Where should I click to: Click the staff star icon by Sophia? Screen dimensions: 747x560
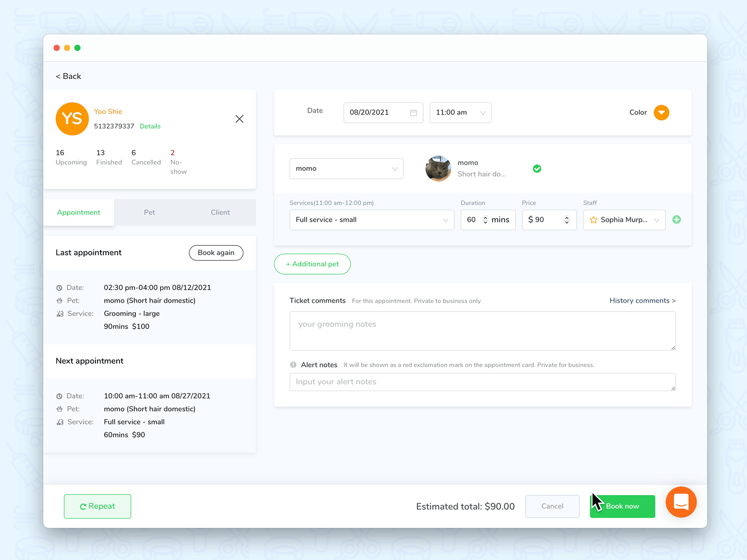tap(593, 220)
